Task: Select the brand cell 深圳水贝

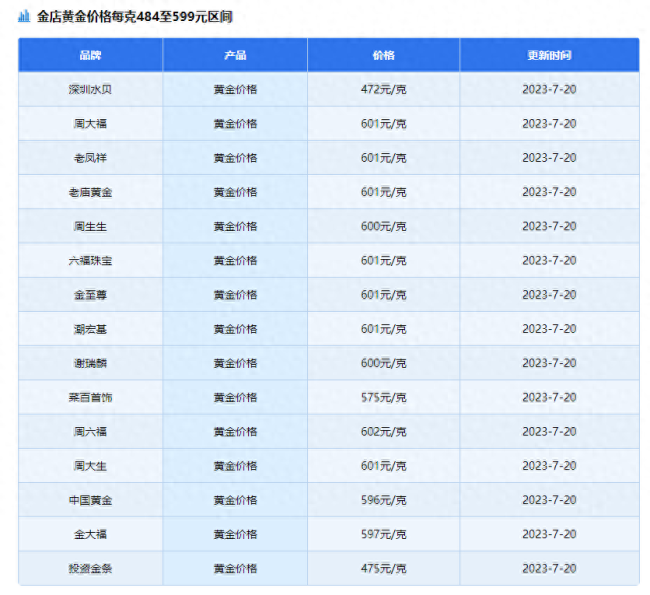Action: point(90,90)
